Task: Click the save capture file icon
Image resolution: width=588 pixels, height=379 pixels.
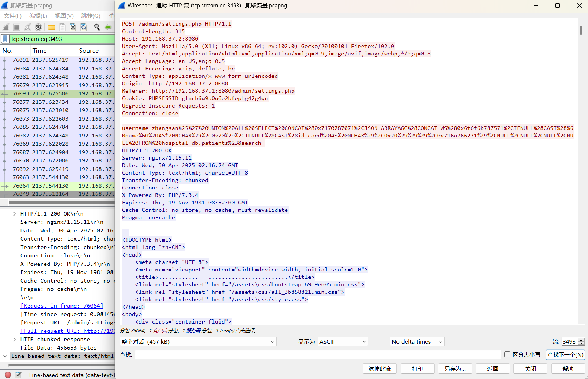Action: (x=62, y=27)
